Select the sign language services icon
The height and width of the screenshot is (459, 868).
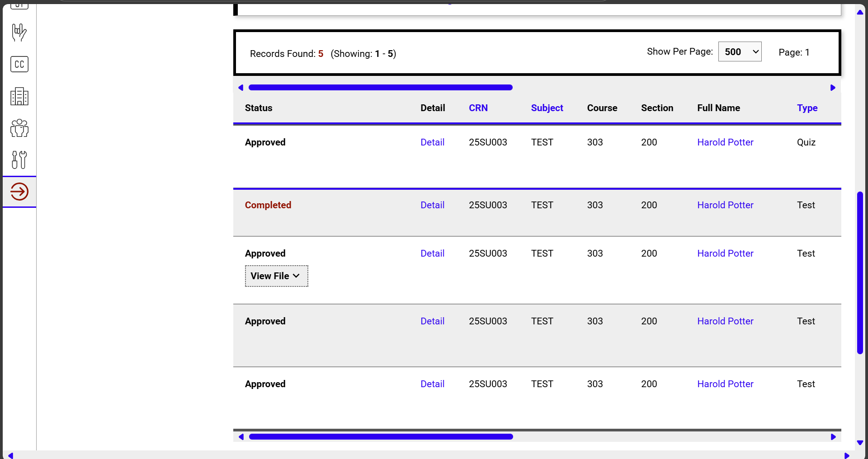point(19,33)
